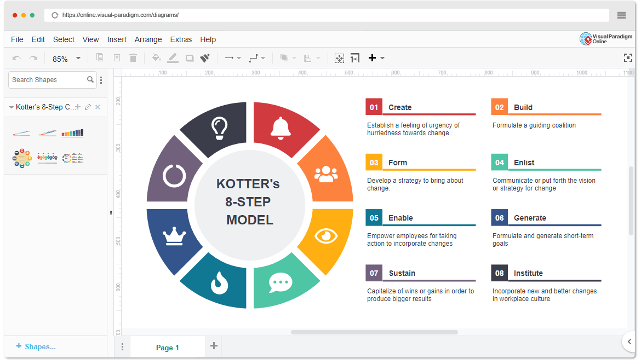Select the Page-1 tab
Viewport: 641px width, 364px height.
coord(168,347)
